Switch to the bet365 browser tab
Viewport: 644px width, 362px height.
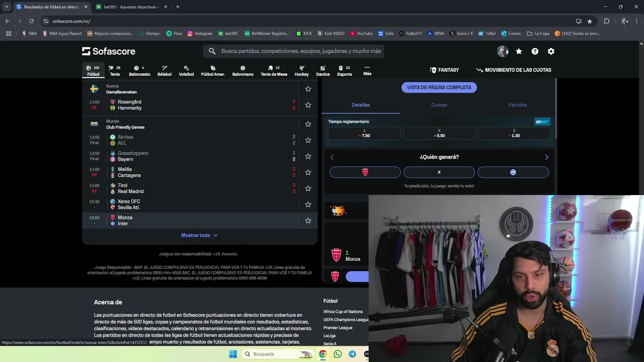pos(130,7)
